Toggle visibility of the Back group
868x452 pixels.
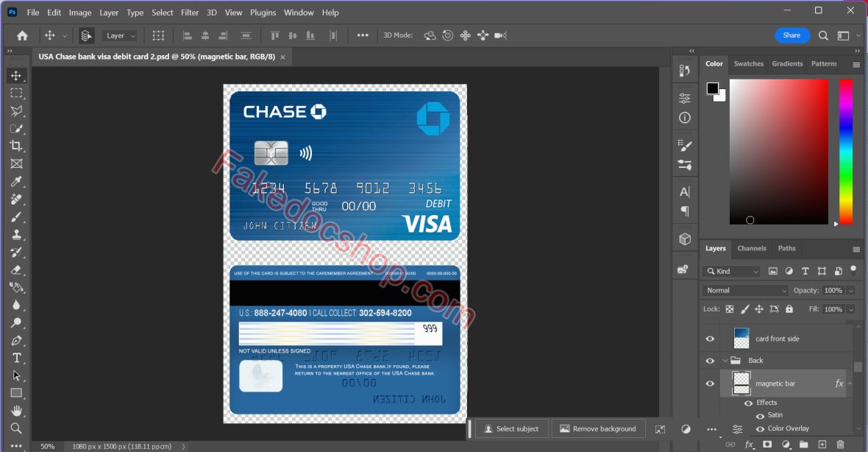tap(710, 361)
